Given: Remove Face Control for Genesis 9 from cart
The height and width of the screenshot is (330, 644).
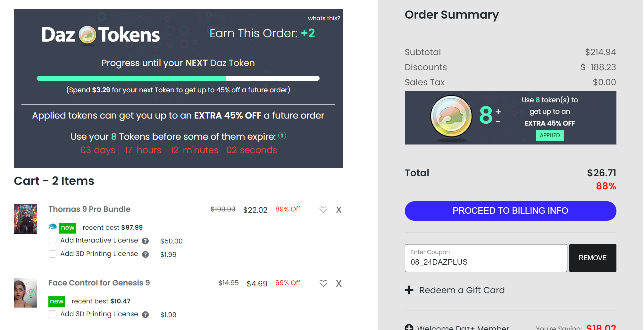Looking at the screenshot, I should click(x=339, y=284).
